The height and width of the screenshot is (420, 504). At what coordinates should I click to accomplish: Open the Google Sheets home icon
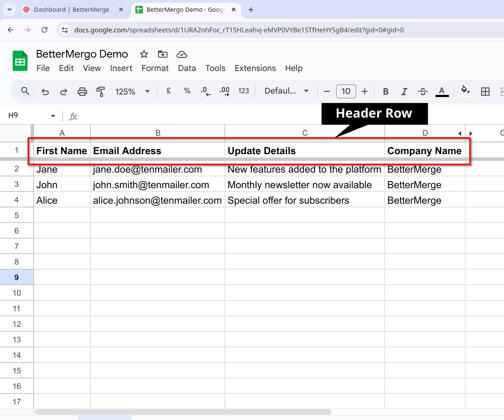point(20,60)
